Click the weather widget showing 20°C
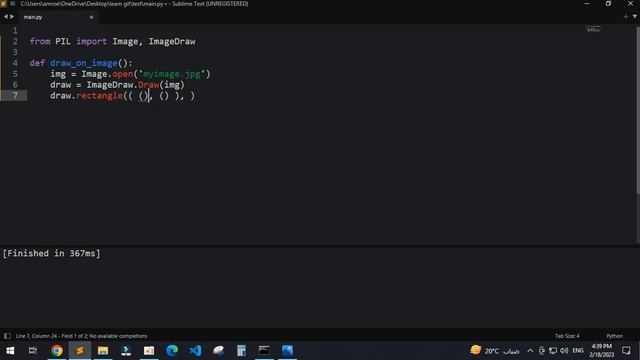This screenshot has height=360, width=640. pyautogui.click(x=494, y=351)
